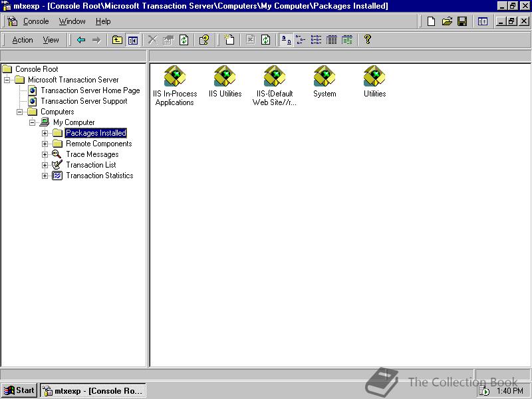Click the mtxexp taskbar button
This screenshot has height=399, width=532.
click(93, 390)
